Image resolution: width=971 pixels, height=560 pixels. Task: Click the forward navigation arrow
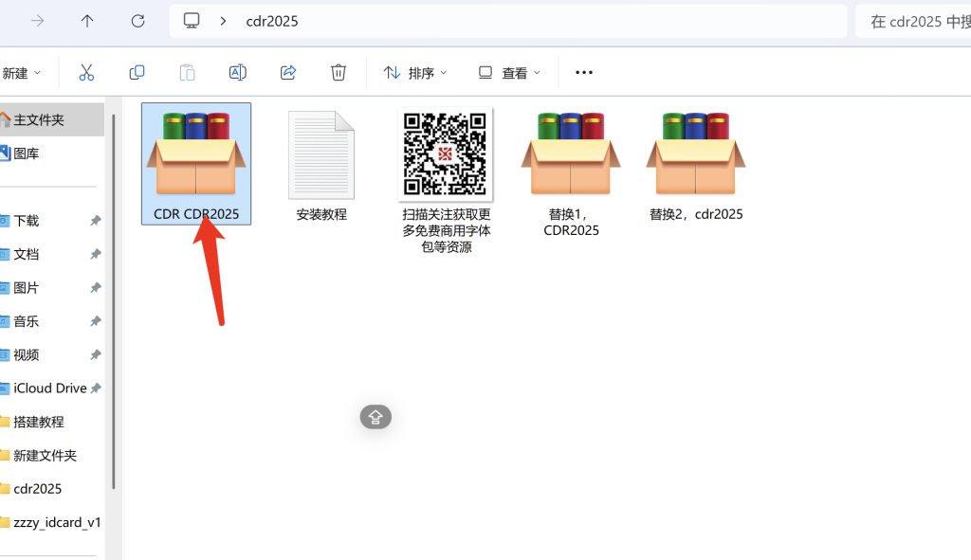37,21
